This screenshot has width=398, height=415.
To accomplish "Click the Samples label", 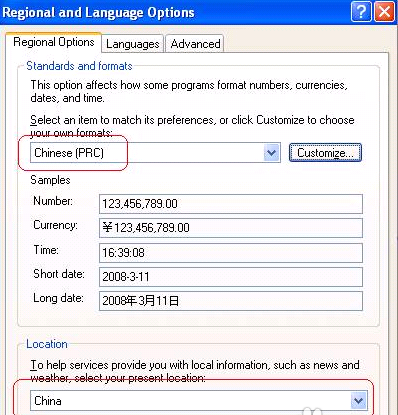I will pos(50,180).
